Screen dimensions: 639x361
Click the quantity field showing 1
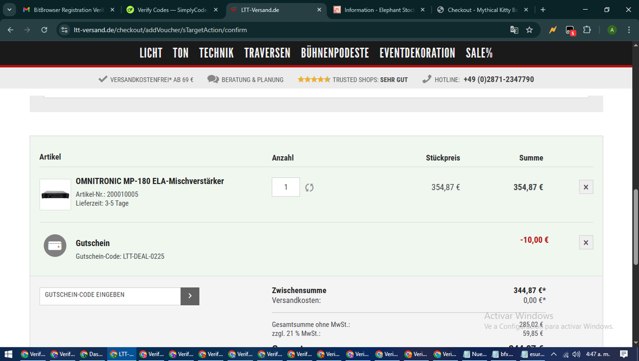(286, 187)
